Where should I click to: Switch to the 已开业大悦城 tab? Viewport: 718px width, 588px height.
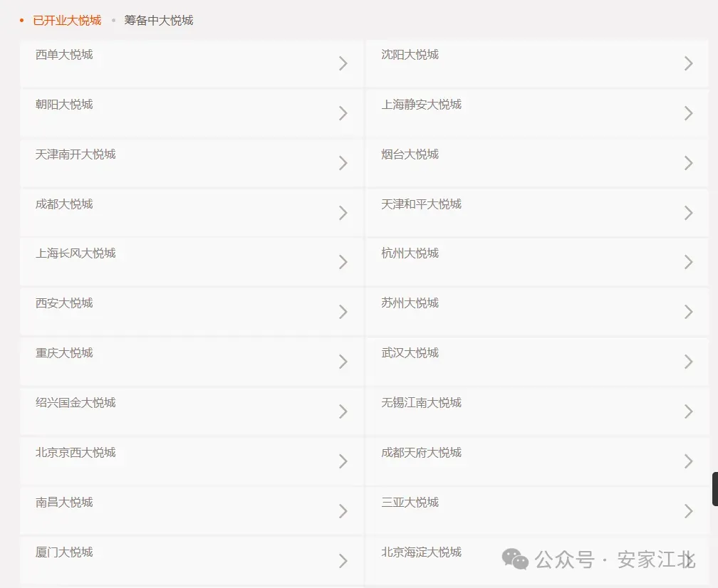coord(67,21)
